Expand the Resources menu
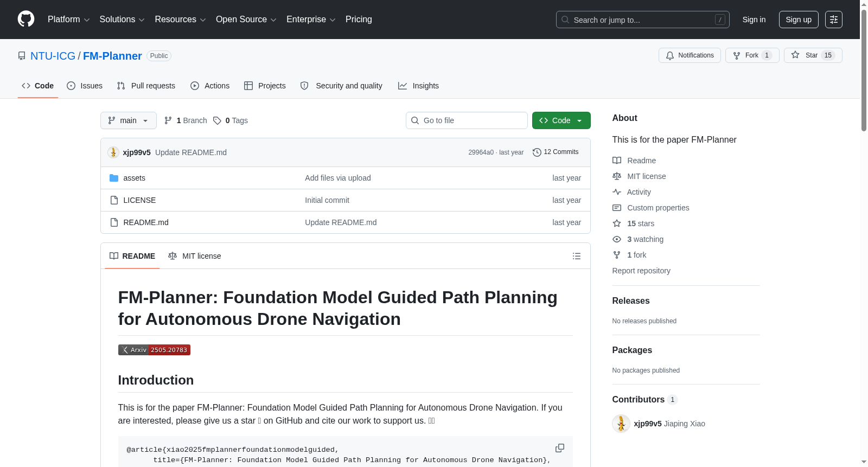Viewport: 868px width, 467px height. 180,20
